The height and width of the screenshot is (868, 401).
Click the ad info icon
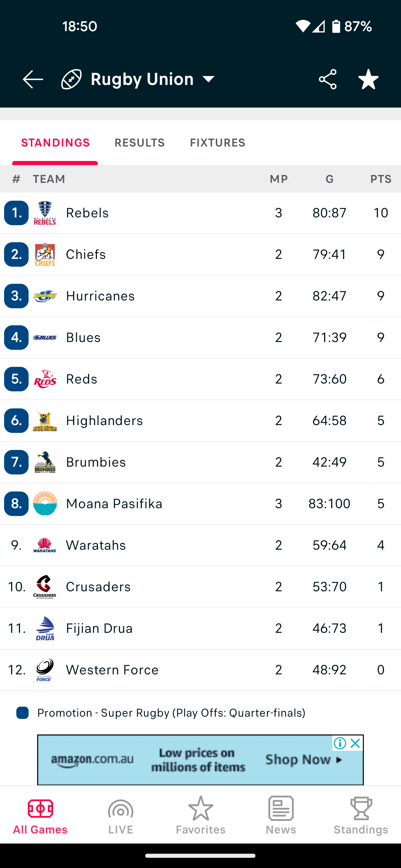point(340,743)
